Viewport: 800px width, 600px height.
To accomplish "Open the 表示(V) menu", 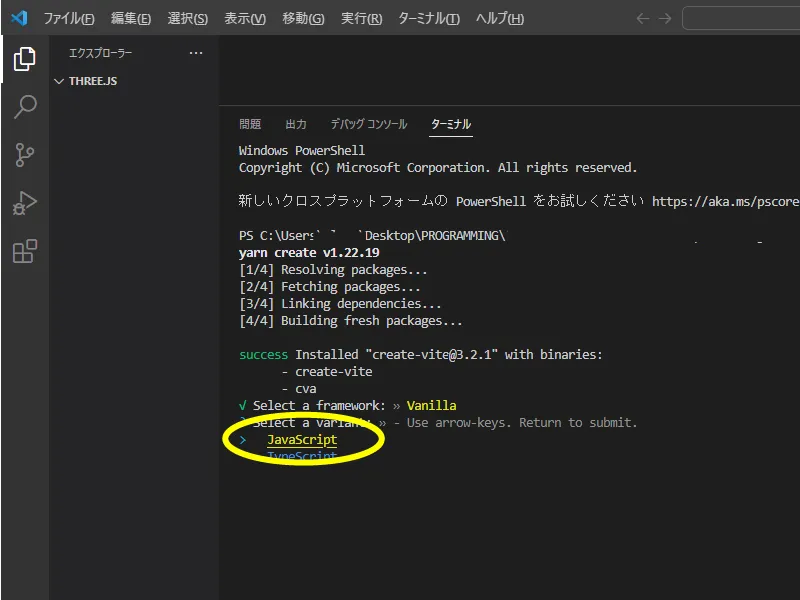I will [245, 19].
